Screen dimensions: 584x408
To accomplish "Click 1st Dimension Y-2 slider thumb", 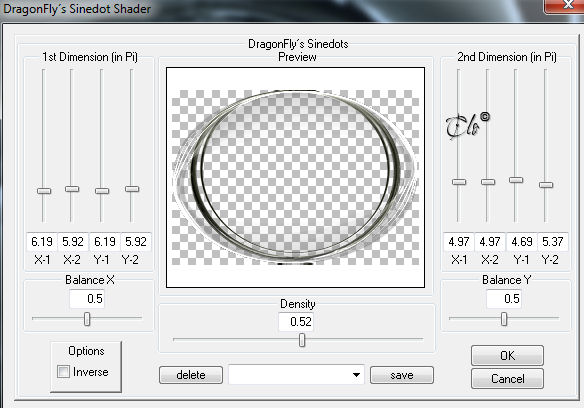I will [x=132, y=189].
